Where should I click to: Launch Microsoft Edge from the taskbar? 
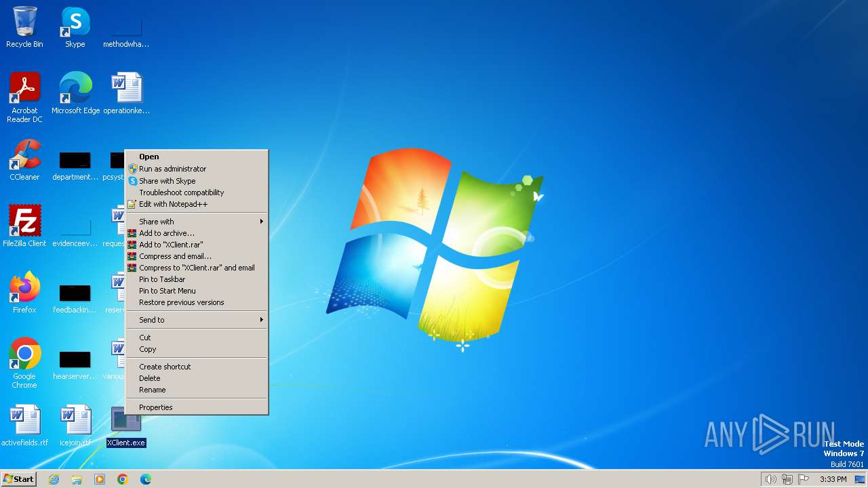[146, 479]
